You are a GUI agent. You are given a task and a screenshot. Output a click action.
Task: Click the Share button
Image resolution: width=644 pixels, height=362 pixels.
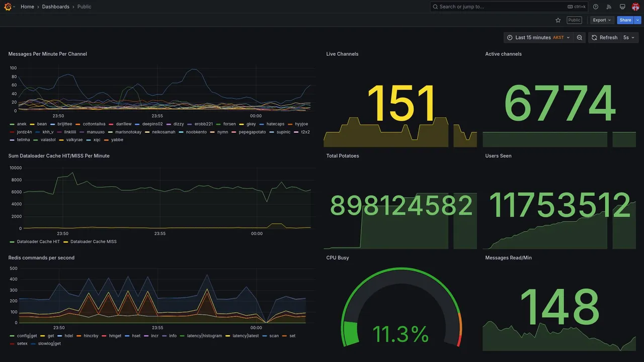(x=625, y=20)
